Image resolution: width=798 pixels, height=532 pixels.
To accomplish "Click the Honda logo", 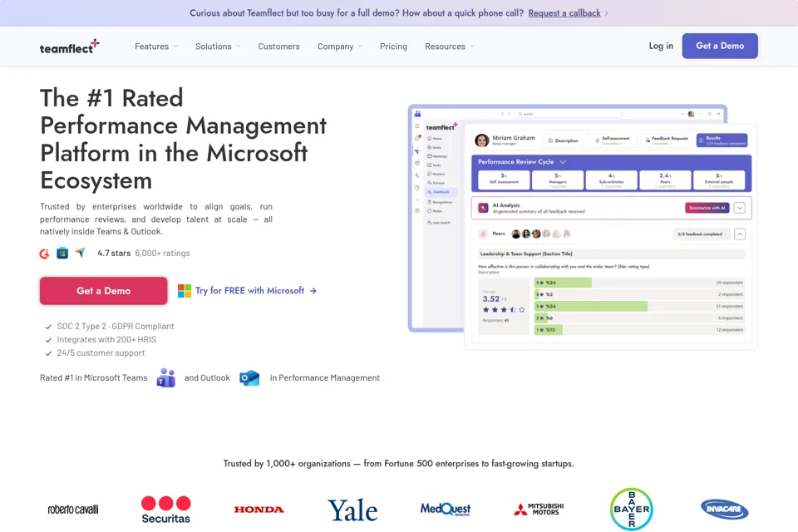I will pyautogui.click(x=259, y=510).
